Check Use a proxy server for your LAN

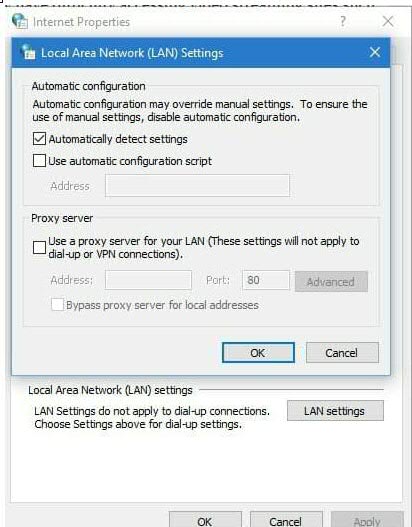click(39, 247)
